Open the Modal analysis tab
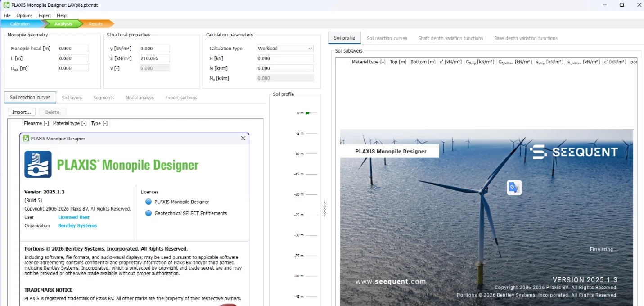 pos(140,98)
